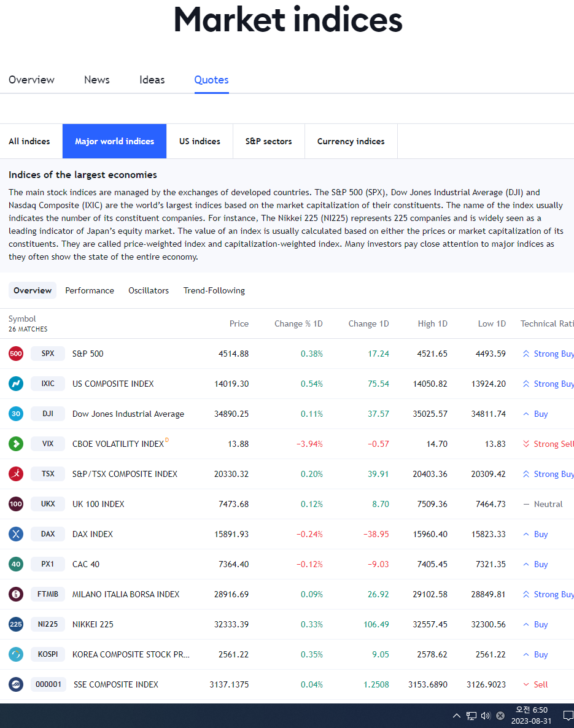
Task: Open the DJI ticker badge
Action: [48, 414]
